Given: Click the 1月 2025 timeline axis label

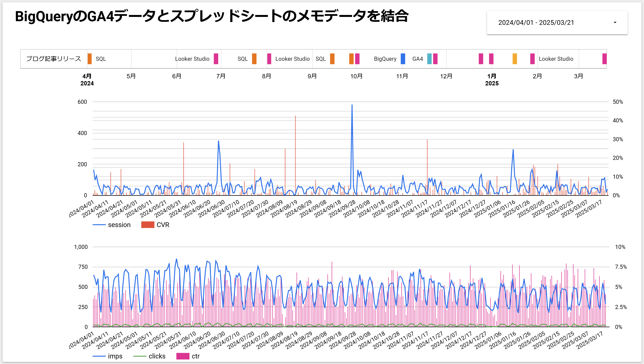Looking at the screenshot, I should (492, 80).
